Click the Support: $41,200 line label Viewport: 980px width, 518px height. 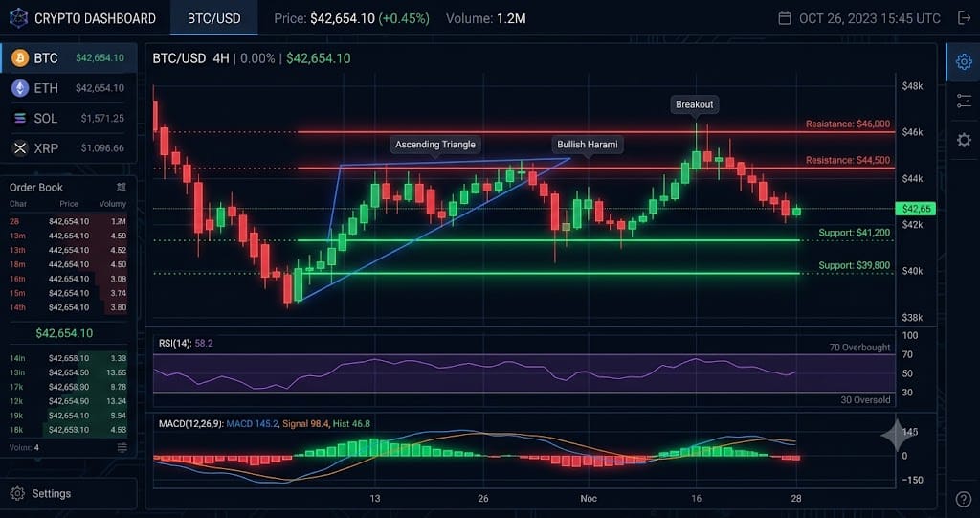855,233
